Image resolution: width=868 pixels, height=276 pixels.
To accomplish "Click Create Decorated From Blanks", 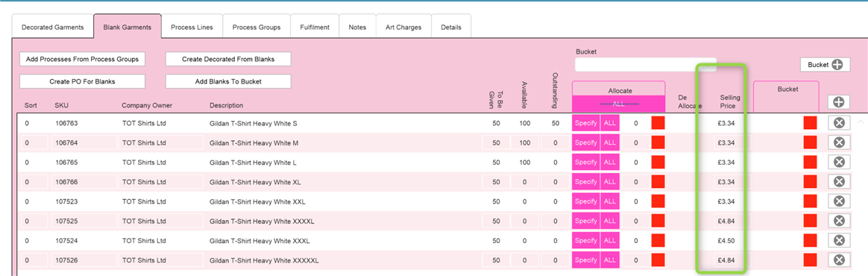I will 228,59.
